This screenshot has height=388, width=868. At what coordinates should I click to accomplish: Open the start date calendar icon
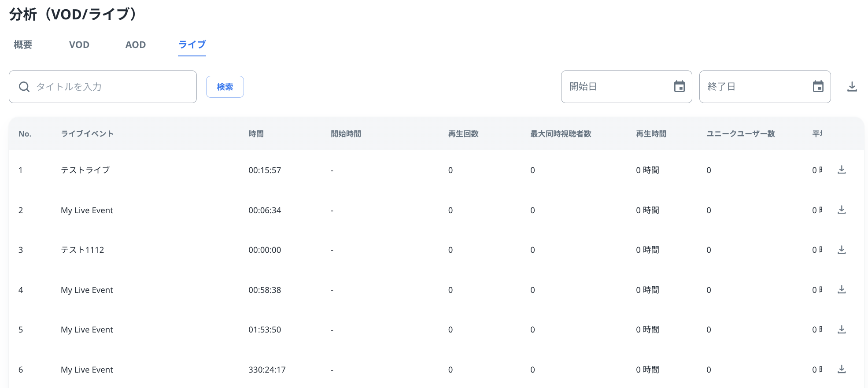pos(679,87)
